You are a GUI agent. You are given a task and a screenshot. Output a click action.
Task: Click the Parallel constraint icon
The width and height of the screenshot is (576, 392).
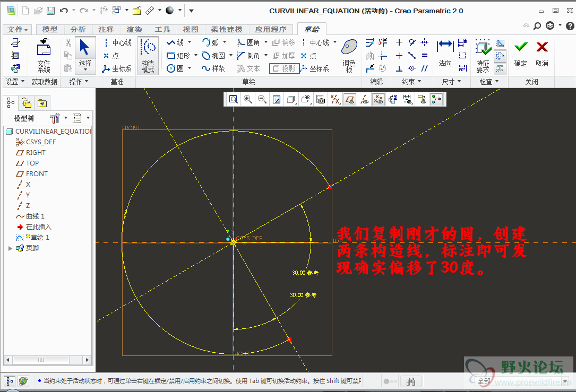click(x=425, y=68)
